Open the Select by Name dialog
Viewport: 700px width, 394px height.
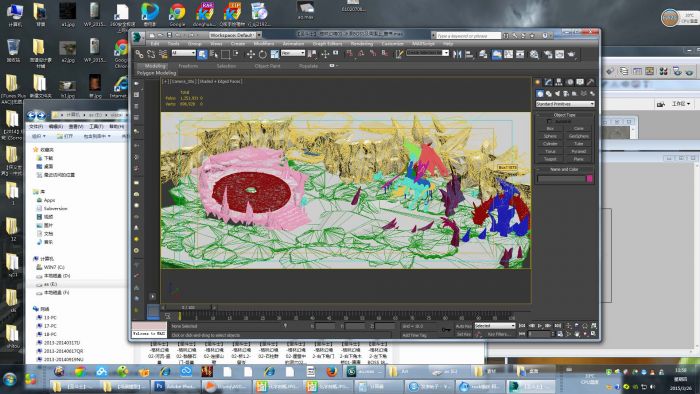coord(214,54)
